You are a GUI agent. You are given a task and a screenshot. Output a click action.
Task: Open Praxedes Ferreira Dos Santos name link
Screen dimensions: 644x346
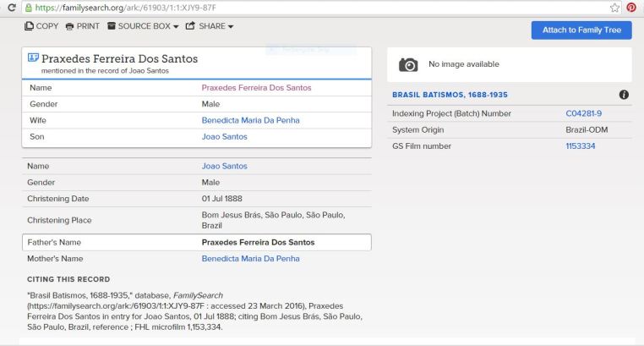coord(256,88)
